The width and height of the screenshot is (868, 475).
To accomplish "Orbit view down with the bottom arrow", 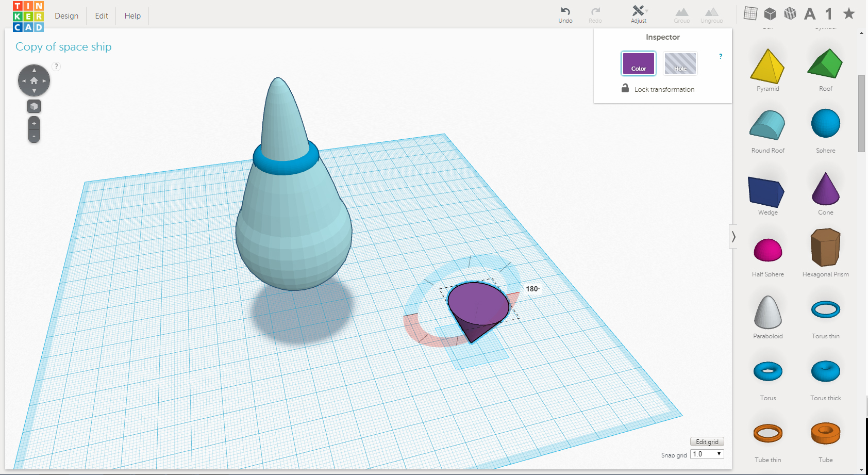I will coord(34,91).
